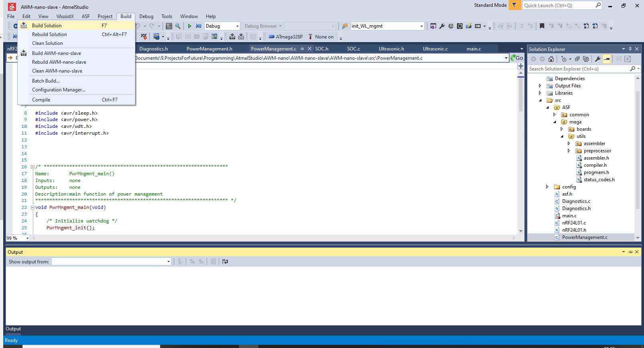Expand the Output Files tree node

[540, 86]
